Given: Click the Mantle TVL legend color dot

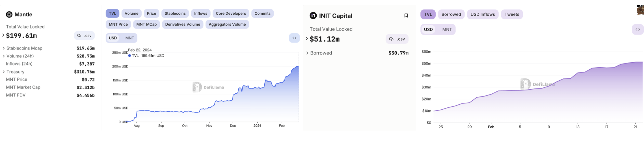Looking at the screenshot, I should pos(129,56).
